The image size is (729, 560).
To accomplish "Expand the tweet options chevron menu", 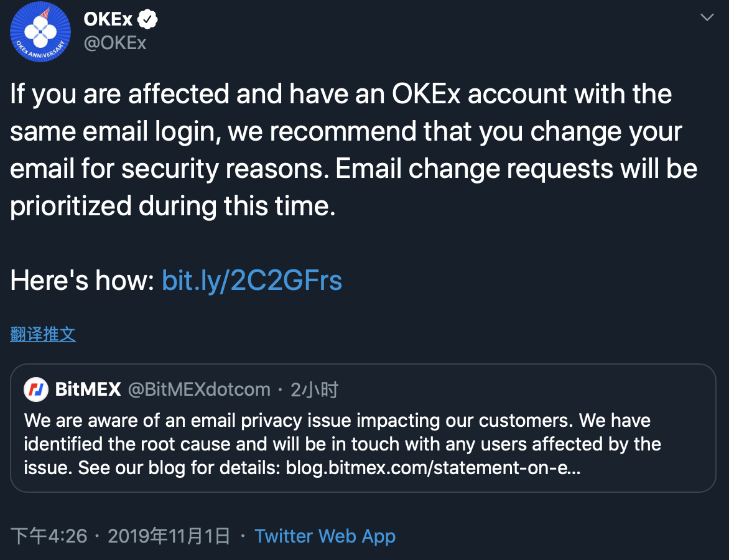I will 707,17.
